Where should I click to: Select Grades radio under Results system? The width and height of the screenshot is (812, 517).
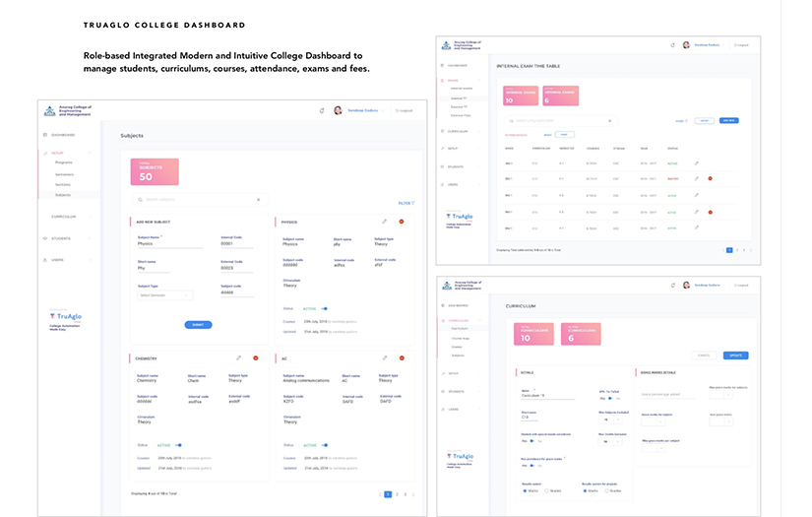pos(547,490)
